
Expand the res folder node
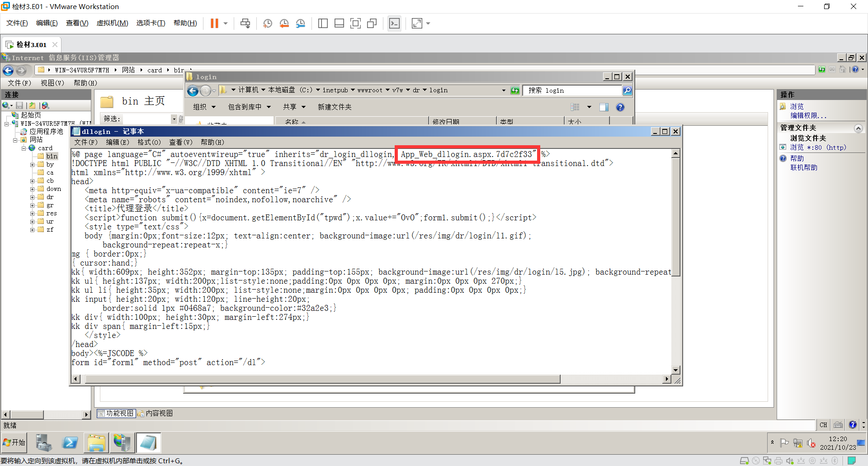(x=33, y=214)
